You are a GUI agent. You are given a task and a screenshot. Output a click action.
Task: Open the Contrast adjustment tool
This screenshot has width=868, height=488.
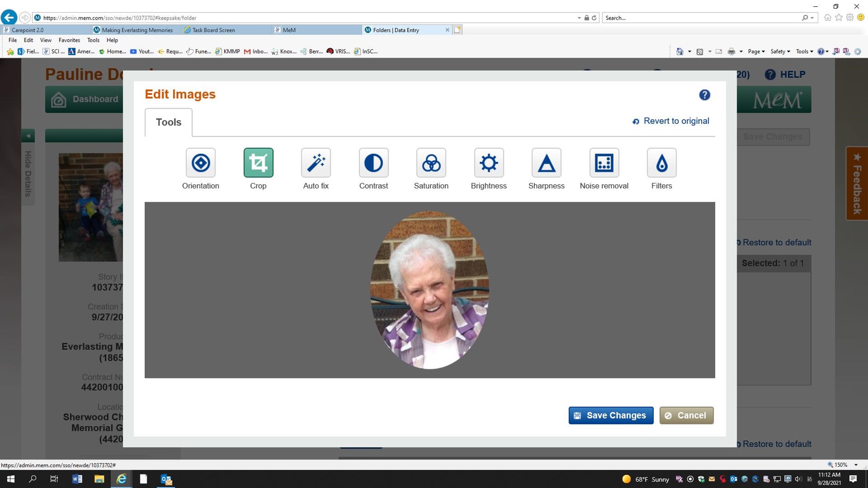373,163
